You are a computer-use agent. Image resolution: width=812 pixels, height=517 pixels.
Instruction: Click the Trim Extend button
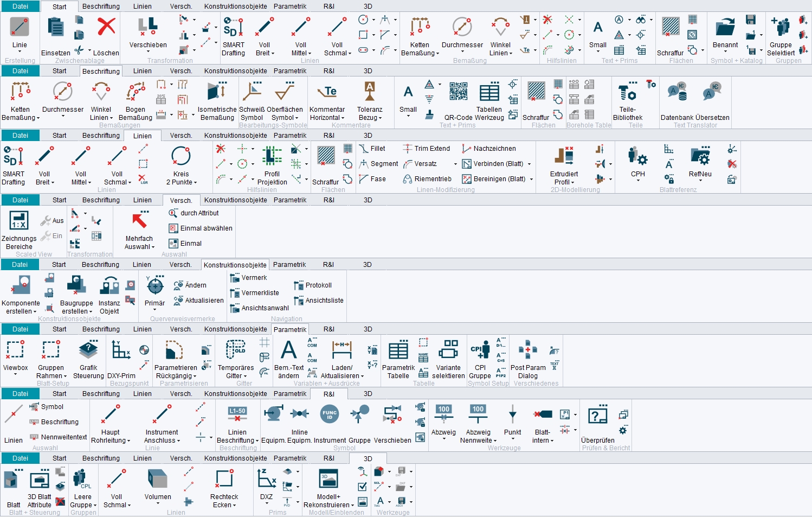(427, 149)
